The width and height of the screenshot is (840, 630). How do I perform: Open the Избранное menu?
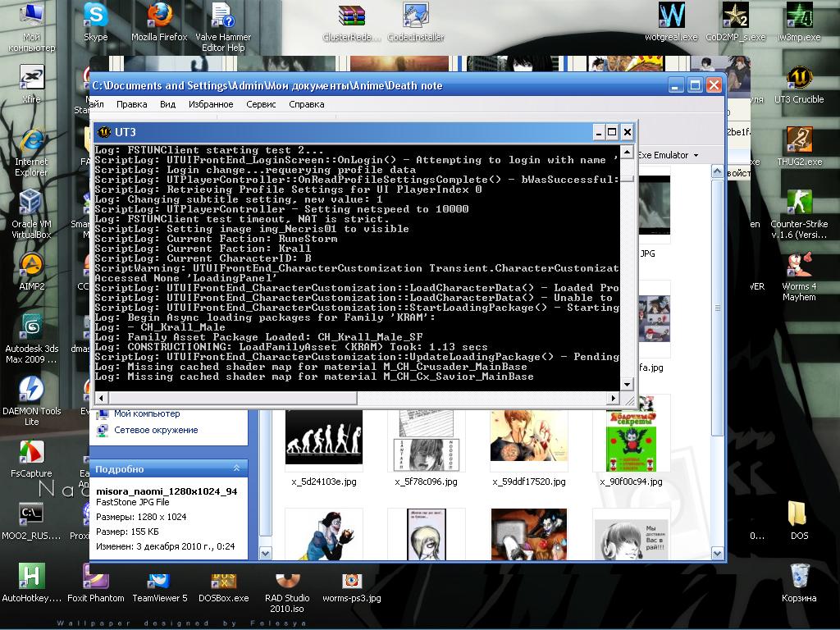coord(211,104)
